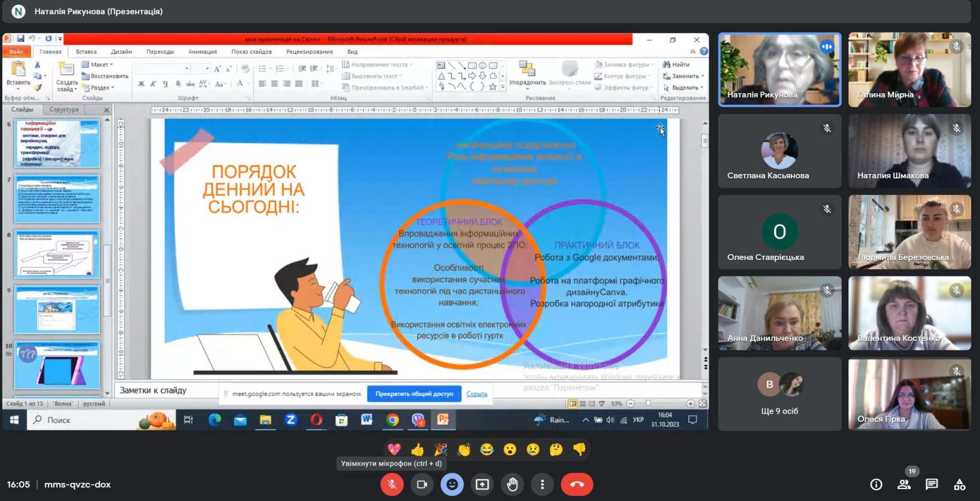Send the clapping hands reaction

464,449
